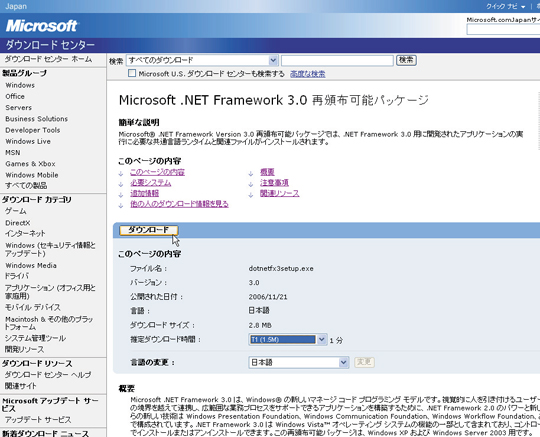
Task: Jump to 追加情報 section link
Action: pyautogui.click(x=145, y=194)
